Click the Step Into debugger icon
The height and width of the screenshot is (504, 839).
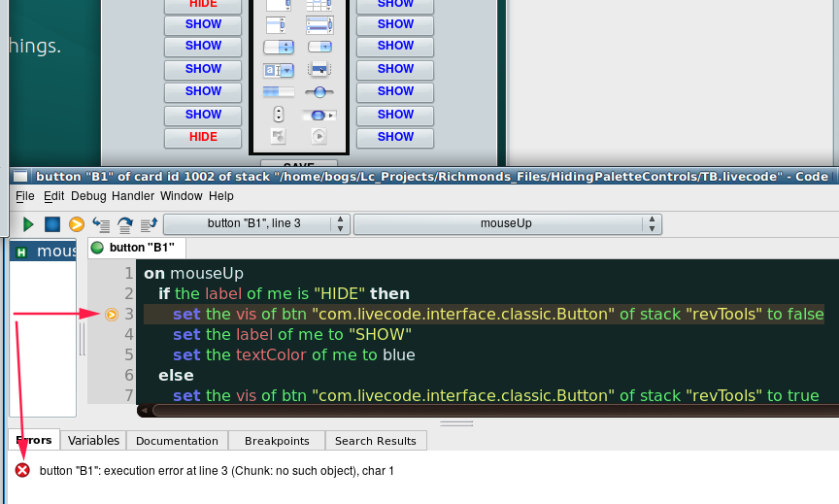pos(100,224)
